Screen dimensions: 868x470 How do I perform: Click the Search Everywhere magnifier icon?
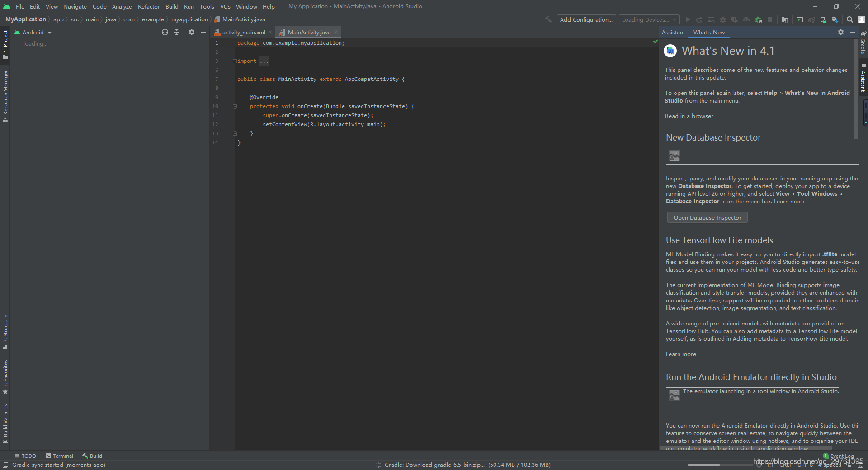(x=850, y=19)
